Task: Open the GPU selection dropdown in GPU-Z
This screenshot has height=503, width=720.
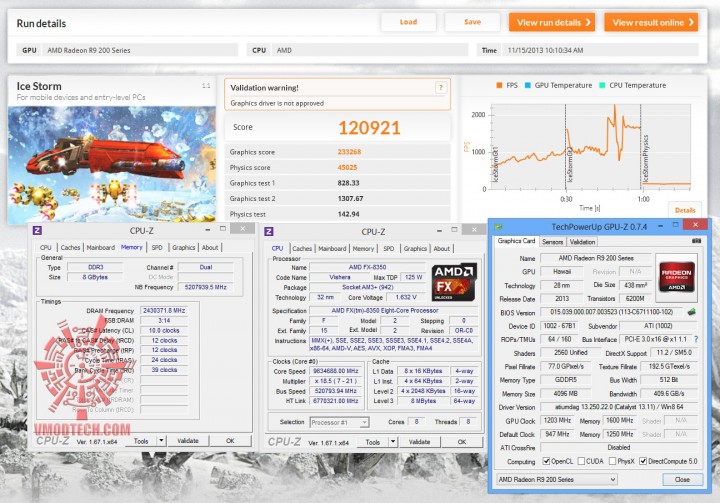Action: tap(557, 479)
